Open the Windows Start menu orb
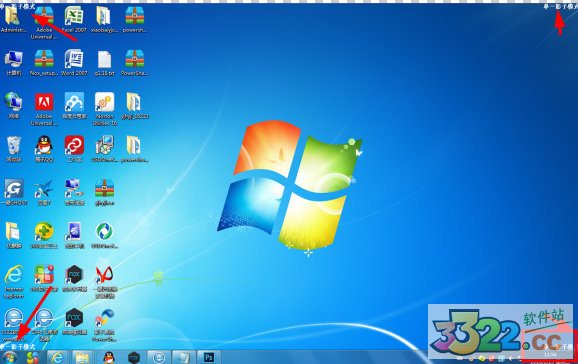The height and width of the screenshot is (364, 578). click(x=10, y=357)
